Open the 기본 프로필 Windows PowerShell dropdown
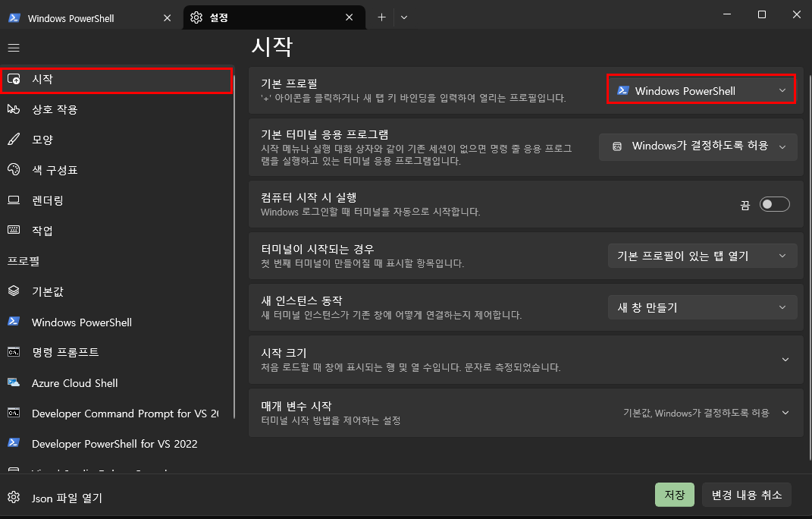812x519 pixels. coord(701,90)
